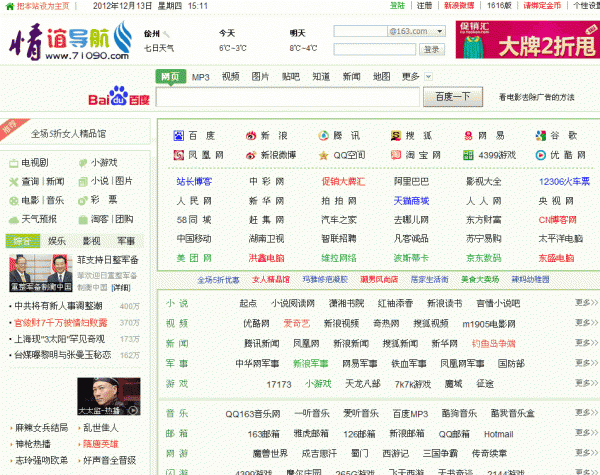Click the 登录 email login button

(x=432, y=49)
